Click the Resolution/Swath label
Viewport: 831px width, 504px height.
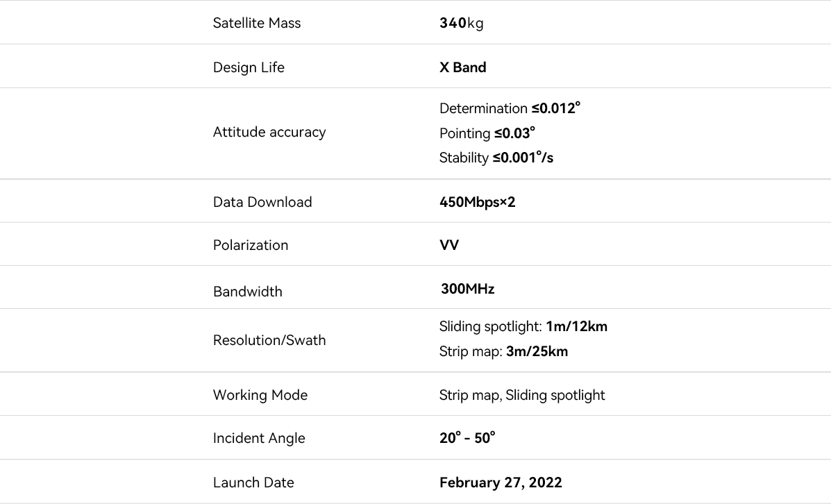pyautogui.click(x=269, y=340)
